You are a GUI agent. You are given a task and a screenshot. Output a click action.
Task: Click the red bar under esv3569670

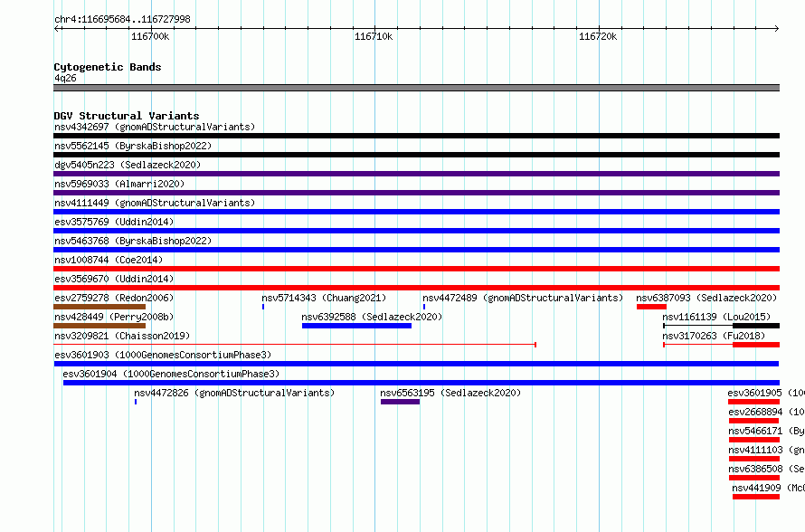(416, 288)
